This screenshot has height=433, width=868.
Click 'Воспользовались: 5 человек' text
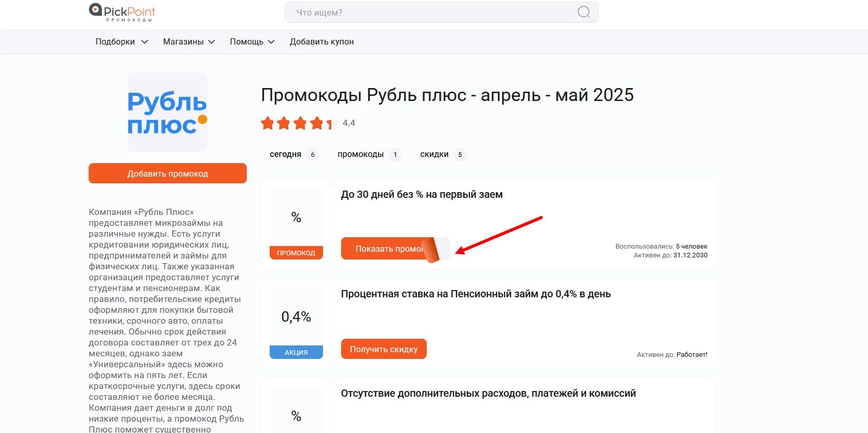[x=661, y=247]
